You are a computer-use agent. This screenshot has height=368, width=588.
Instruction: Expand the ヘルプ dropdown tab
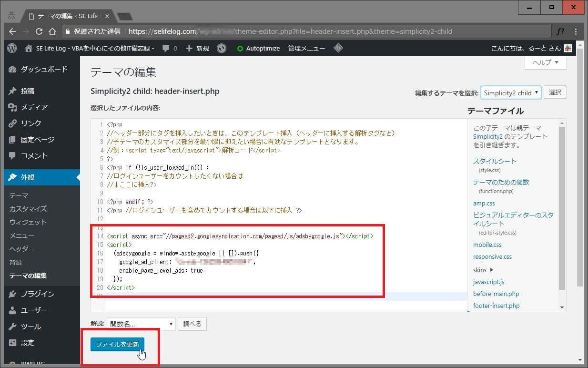(545, 63)
